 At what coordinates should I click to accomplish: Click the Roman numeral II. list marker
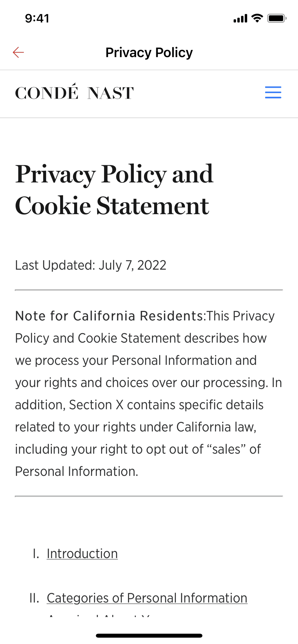tap(34, 598)
